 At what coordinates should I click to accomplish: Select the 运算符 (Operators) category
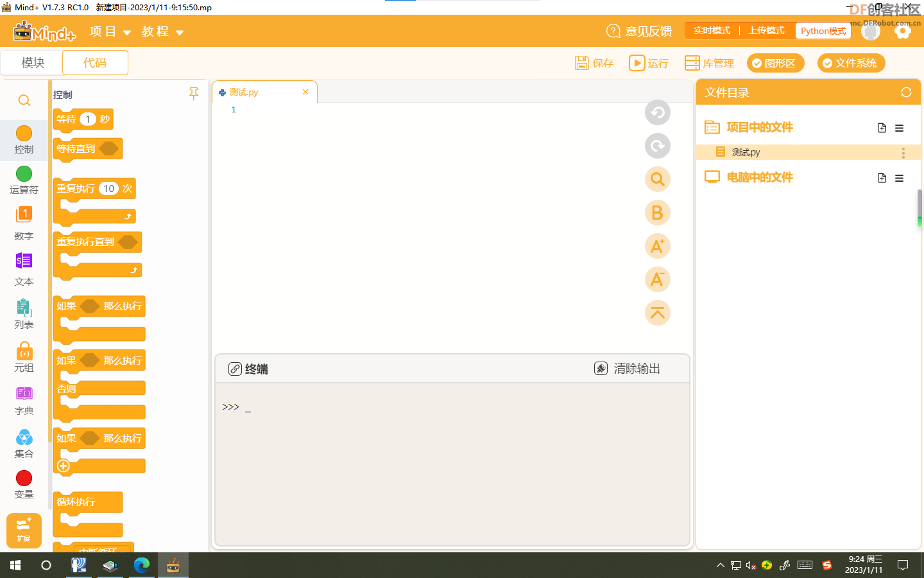(24, 180)
